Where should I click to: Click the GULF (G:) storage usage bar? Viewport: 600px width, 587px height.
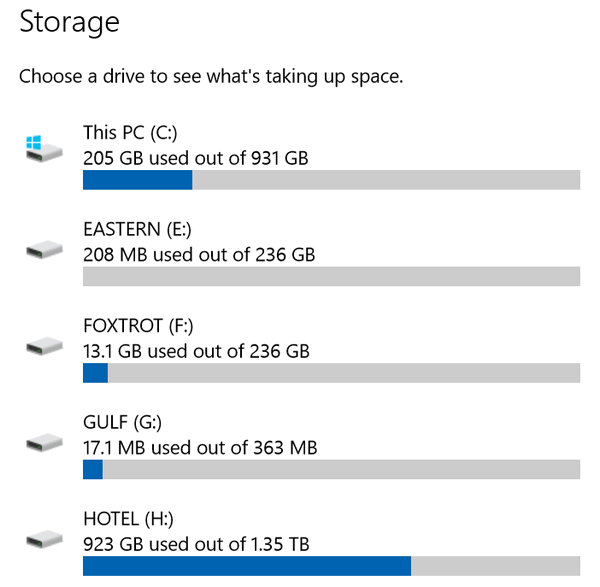tap(331, 469)
